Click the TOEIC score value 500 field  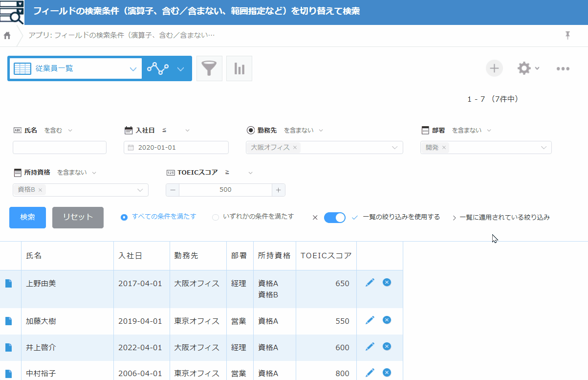coord(225,190)
